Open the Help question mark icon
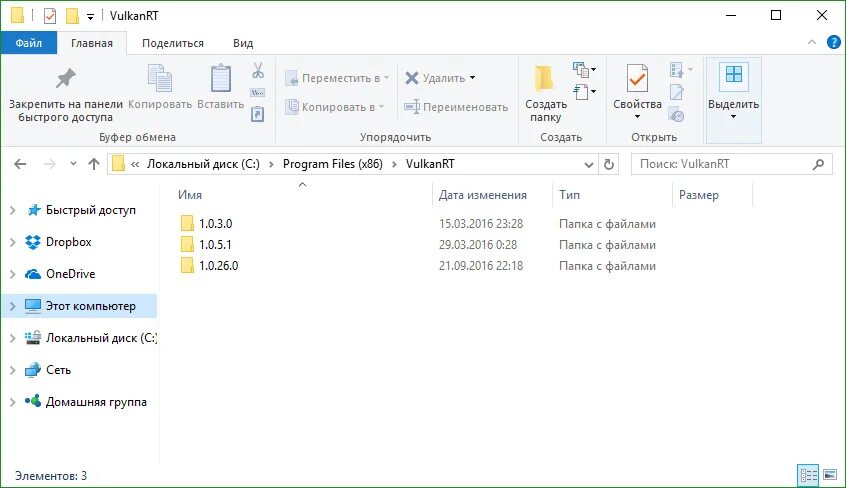This screenshot has width=846, height=488. pos(834,42)
